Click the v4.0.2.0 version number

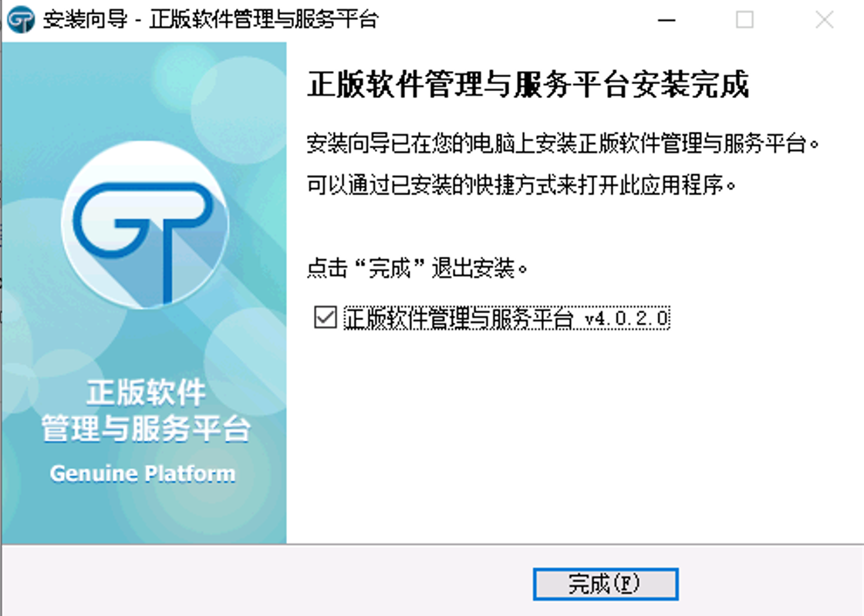(x=626, y=318)
